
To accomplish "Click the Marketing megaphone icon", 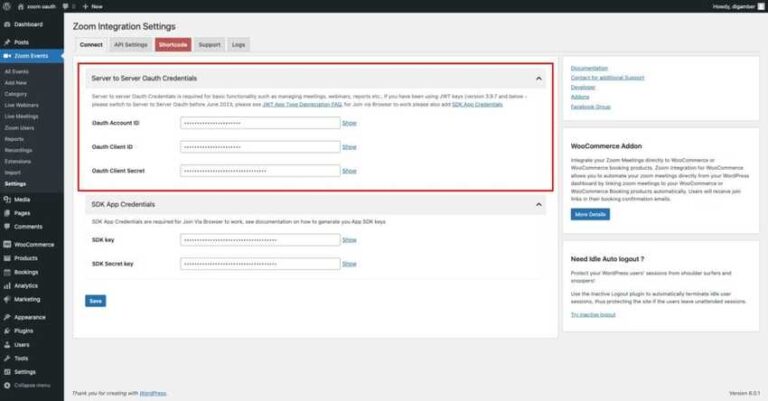I will tap(7, 299).
